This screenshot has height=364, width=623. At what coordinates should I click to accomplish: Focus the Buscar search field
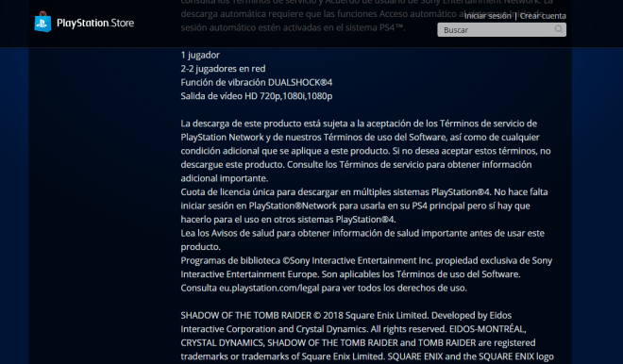pyautogui.click(x=501, y=30)
